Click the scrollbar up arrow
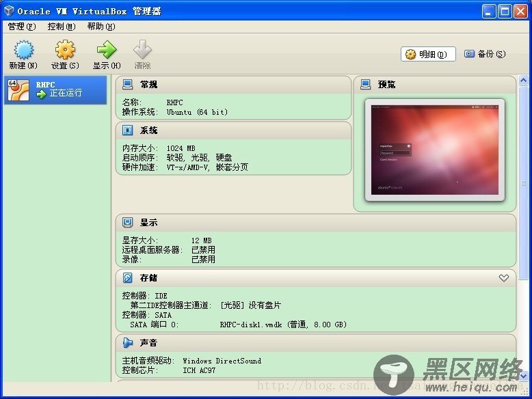Viewport: 532px width, 399px height. click(x=523, y=81)
